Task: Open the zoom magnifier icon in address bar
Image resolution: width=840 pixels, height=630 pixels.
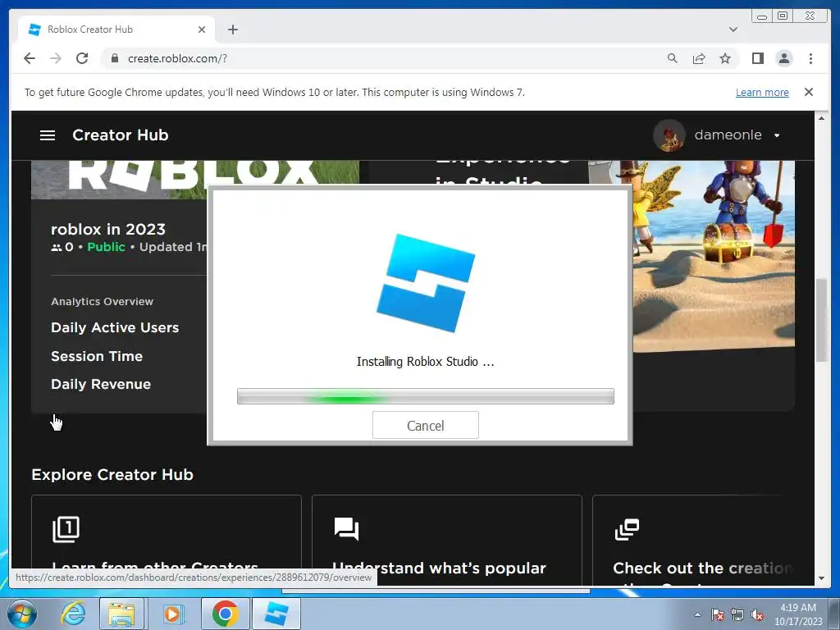Action: click(x=673, y=58)
